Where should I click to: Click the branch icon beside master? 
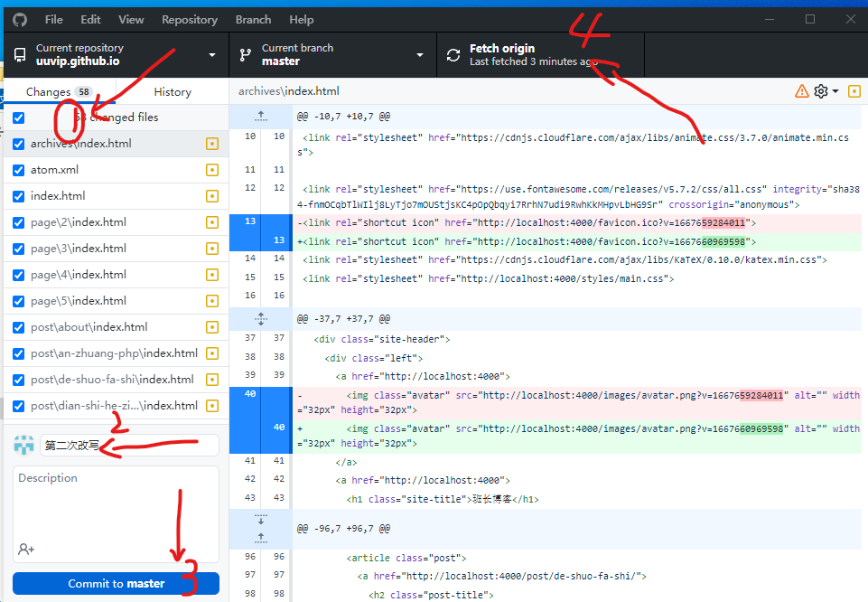click(x=246, y=55)
